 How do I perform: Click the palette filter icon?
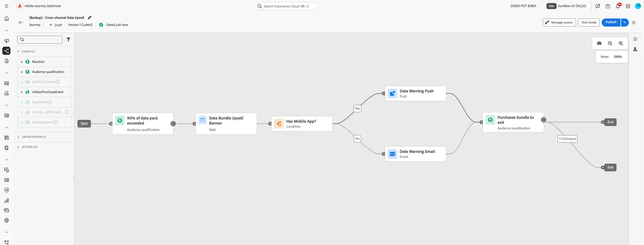69,40
